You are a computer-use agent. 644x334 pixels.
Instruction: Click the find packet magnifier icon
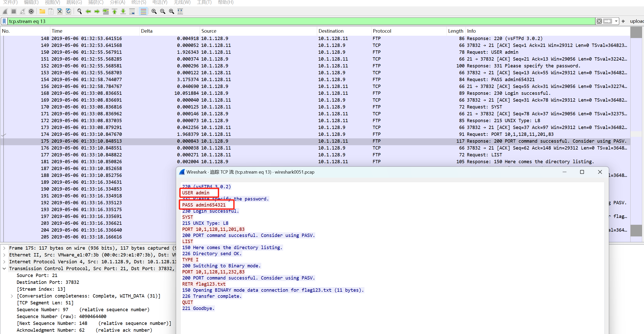[x=79, y=11]
